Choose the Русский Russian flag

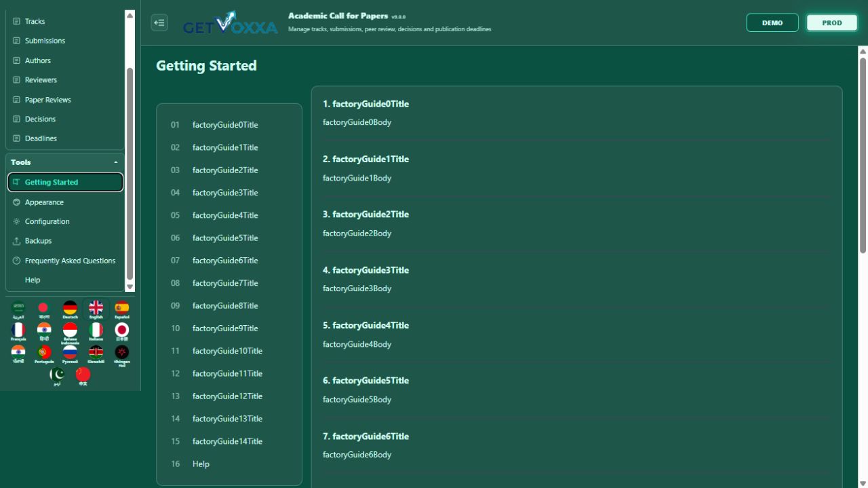70,354
